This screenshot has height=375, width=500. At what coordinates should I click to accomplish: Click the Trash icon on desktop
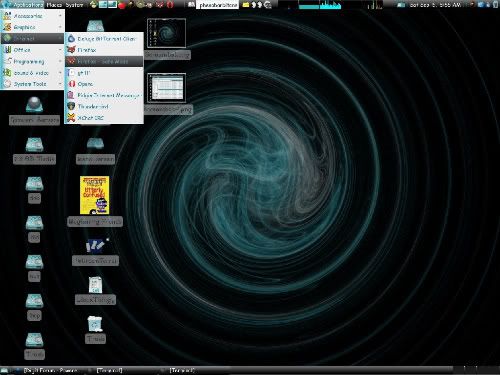(x=95, y=324)
